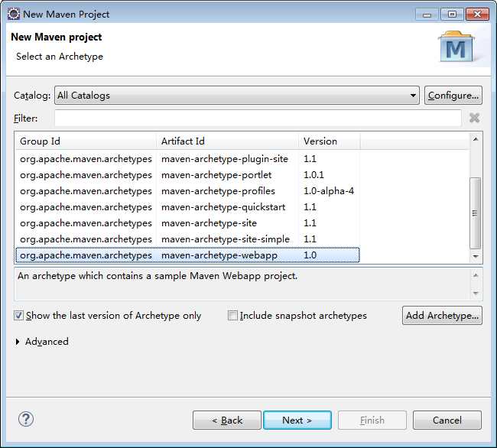Screen dimensions: 497x448
Task: Sort by the Version column header
Action: click(x=329, y=141)
